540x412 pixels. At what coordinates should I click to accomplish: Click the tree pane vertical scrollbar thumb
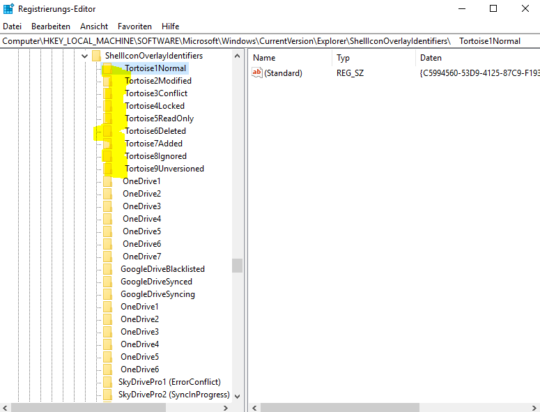coord(237,266)
